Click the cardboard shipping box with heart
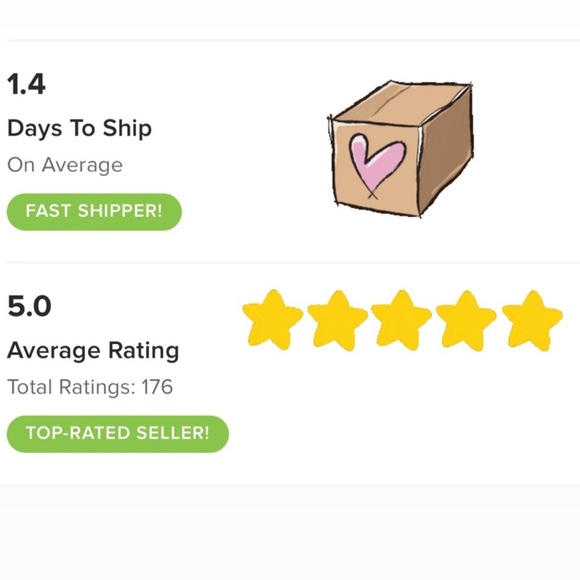The width and height of the screenshot is (580, 580). (400, 149)
